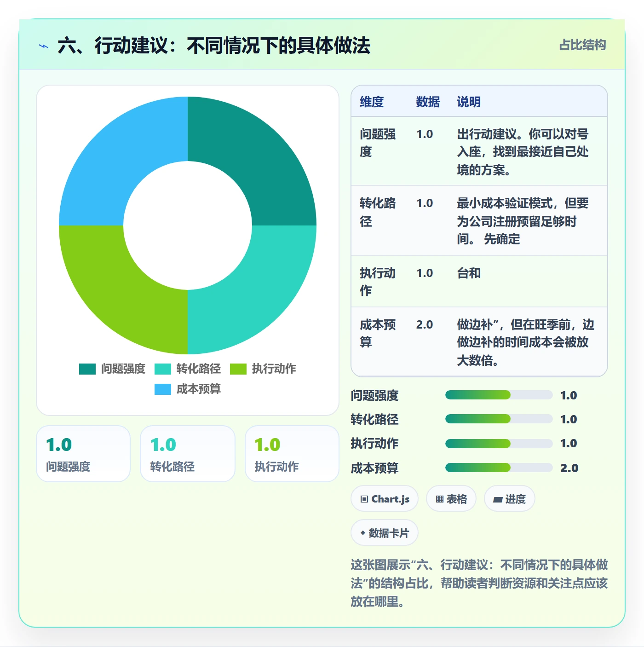
Task: Click the 转化路径 table row name
Action: click(378, 212)
